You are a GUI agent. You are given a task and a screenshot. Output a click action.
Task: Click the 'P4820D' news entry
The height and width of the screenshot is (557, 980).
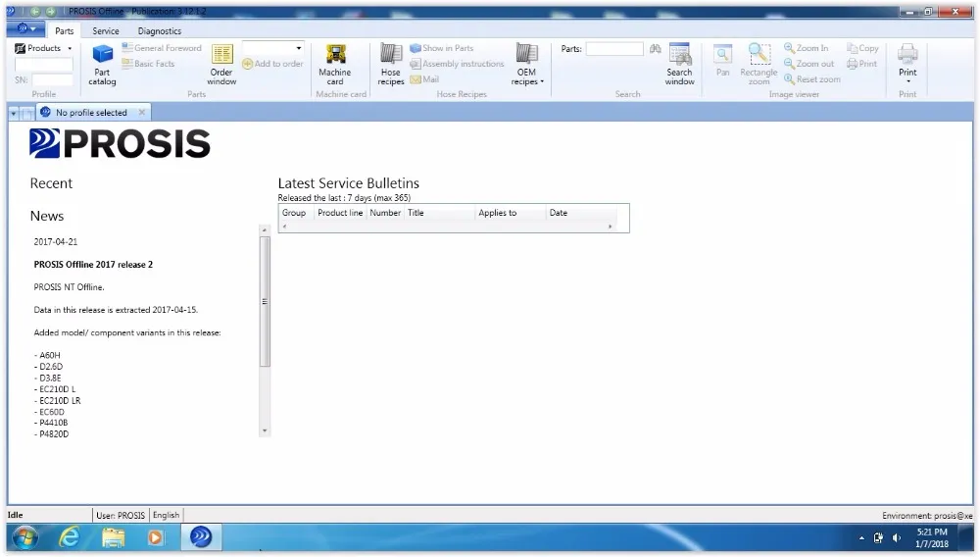[51, 433]
